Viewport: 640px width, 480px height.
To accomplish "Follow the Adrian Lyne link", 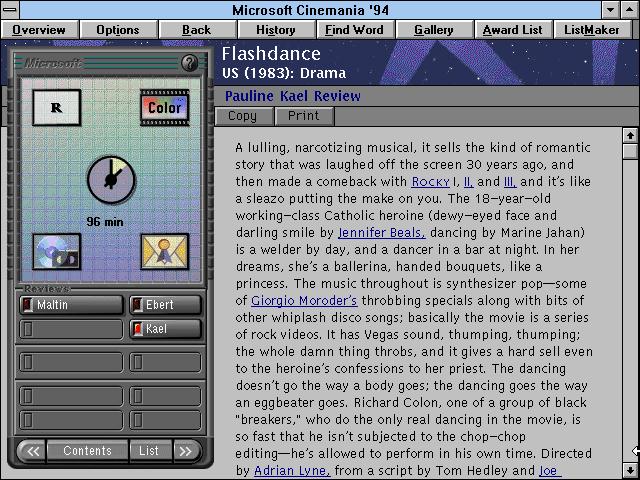I will point(292,471).
